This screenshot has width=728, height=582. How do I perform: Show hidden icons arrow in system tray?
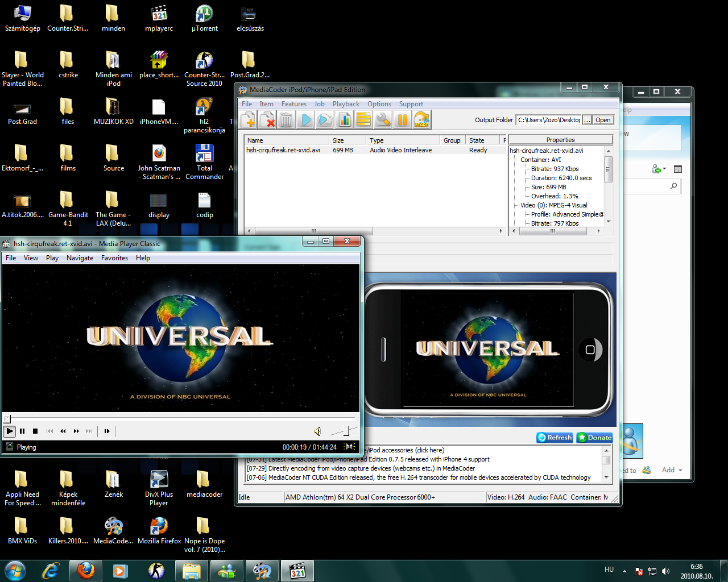(x=624, y=571)
